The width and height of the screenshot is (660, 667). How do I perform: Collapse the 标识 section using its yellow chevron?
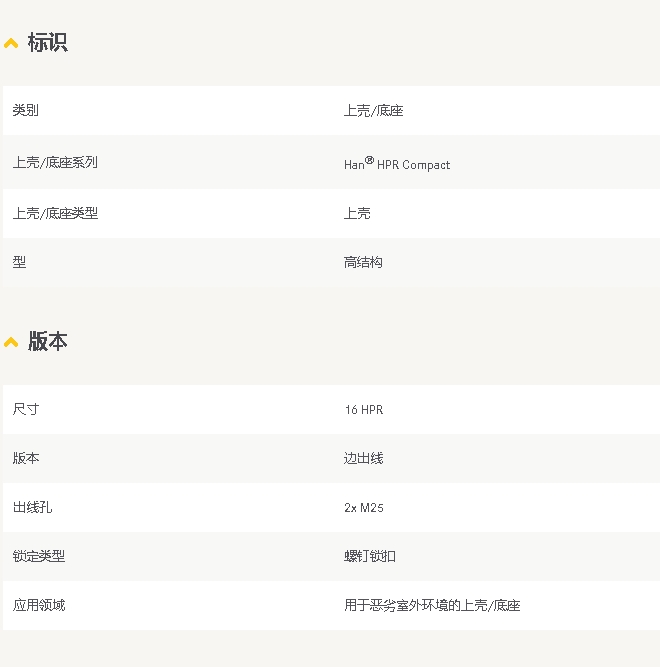[11, 43]
